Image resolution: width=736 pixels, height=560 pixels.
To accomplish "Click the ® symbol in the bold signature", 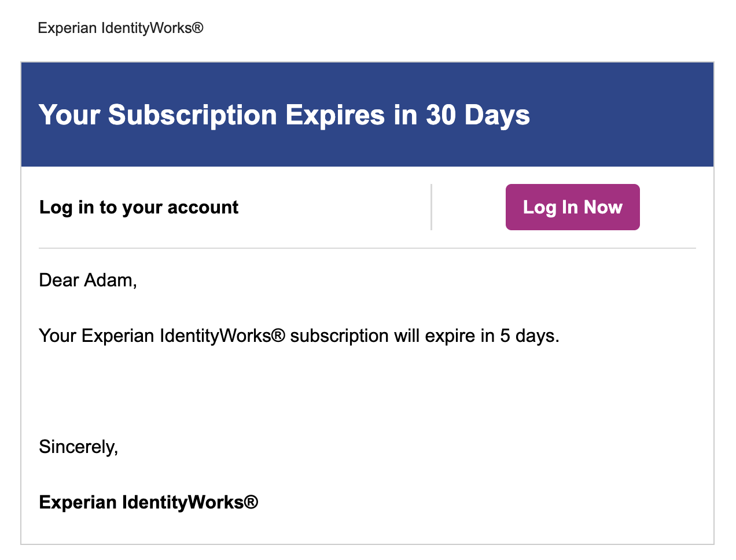I will (251, 502).
